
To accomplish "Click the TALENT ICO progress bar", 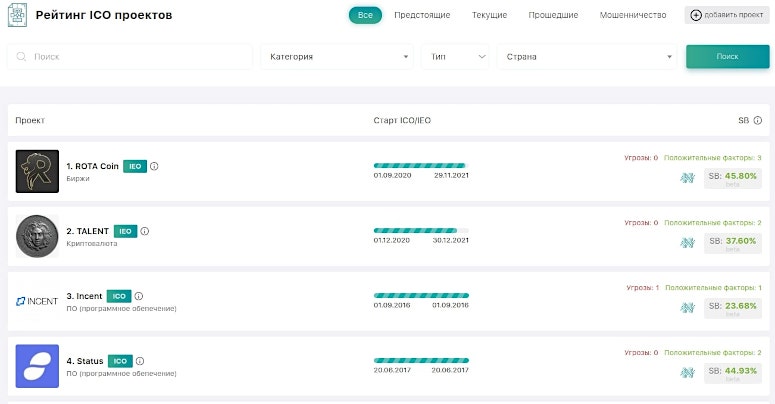I will [421, 230].
